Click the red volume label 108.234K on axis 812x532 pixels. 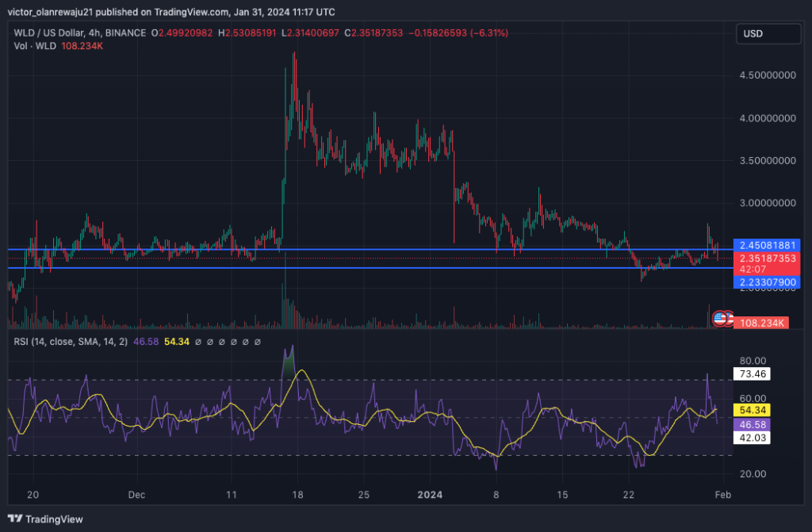(x=762, y=323)
